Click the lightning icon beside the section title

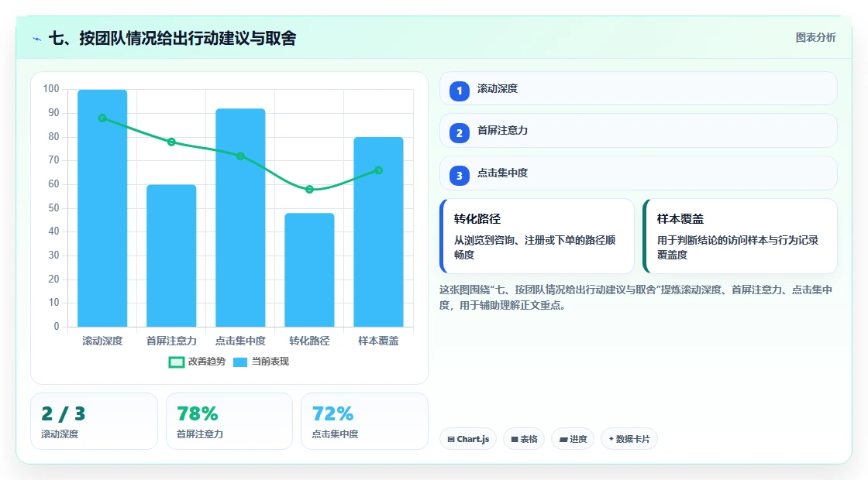click(37, 39)
